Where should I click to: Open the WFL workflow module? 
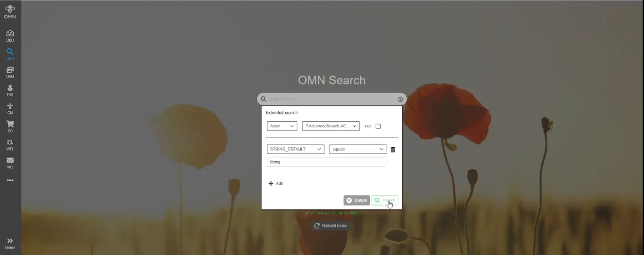pos(10,145)
